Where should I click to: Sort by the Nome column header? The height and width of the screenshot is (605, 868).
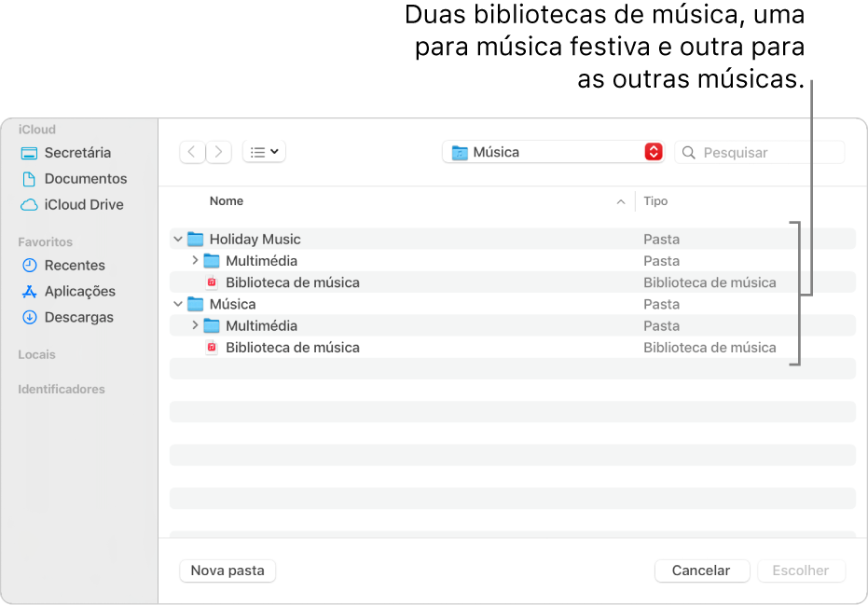[x=227, y=201]
